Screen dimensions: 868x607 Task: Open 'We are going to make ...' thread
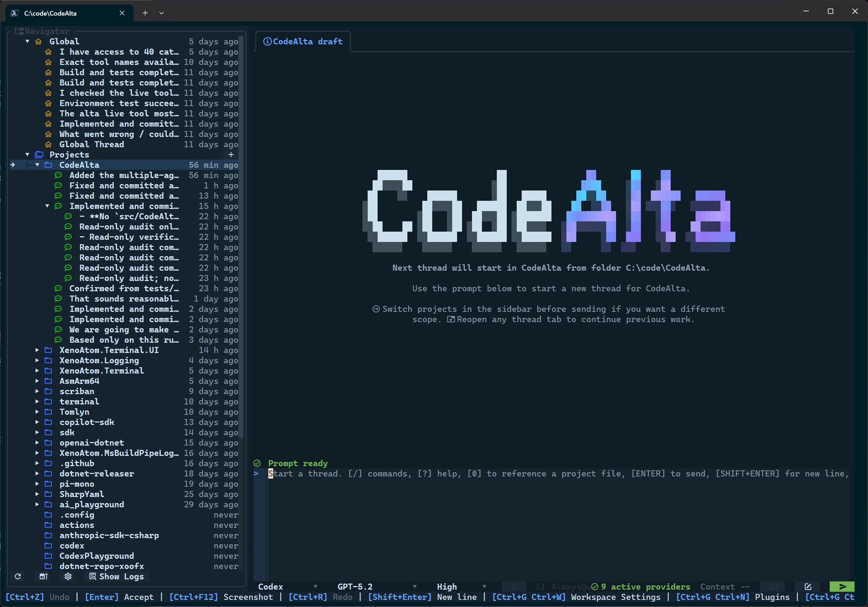click(x=124, y=330)
